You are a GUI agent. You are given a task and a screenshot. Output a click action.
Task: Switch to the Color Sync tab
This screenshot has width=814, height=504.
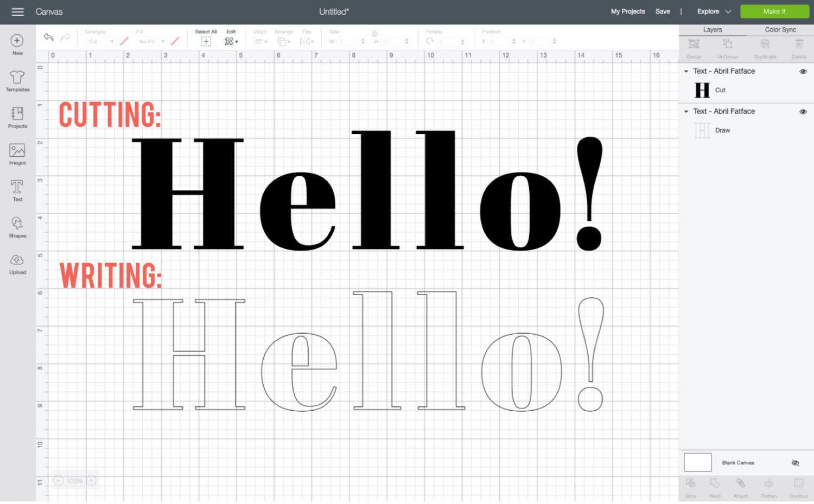(x=780, y=30)
